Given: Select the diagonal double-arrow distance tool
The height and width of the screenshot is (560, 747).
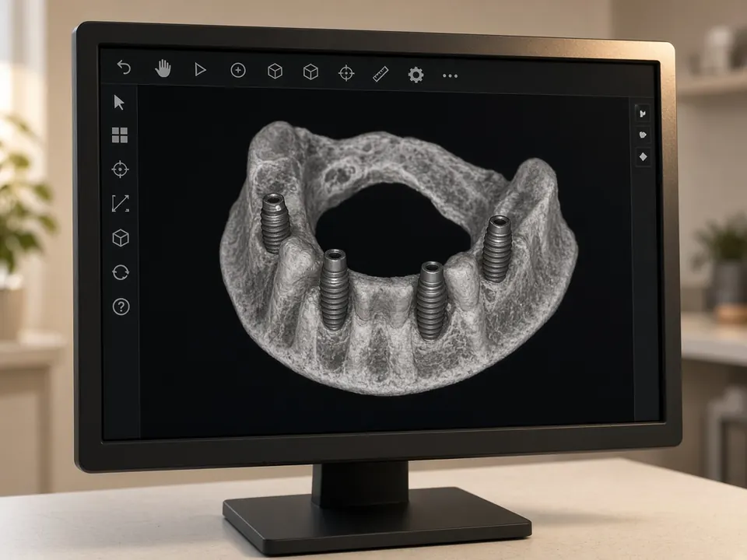Looking at the screenshot, I should click(x=120, y=203).
